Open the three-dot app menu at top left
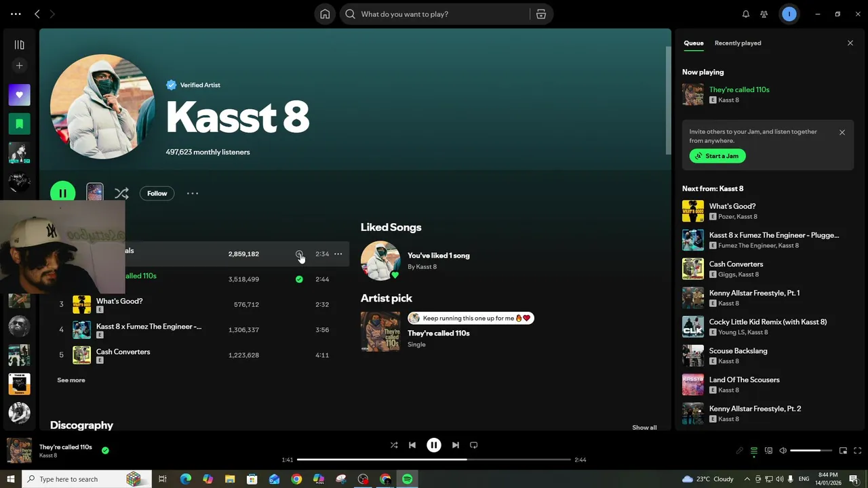The image size is (868, 488). [x=16, y=14]
